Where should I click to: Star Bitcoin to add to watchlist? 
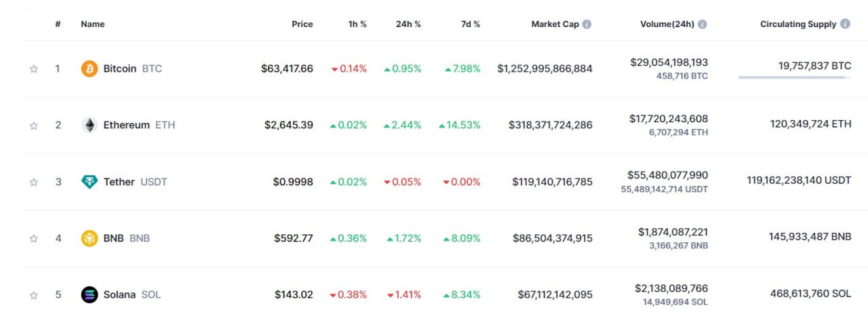[33, 69]
